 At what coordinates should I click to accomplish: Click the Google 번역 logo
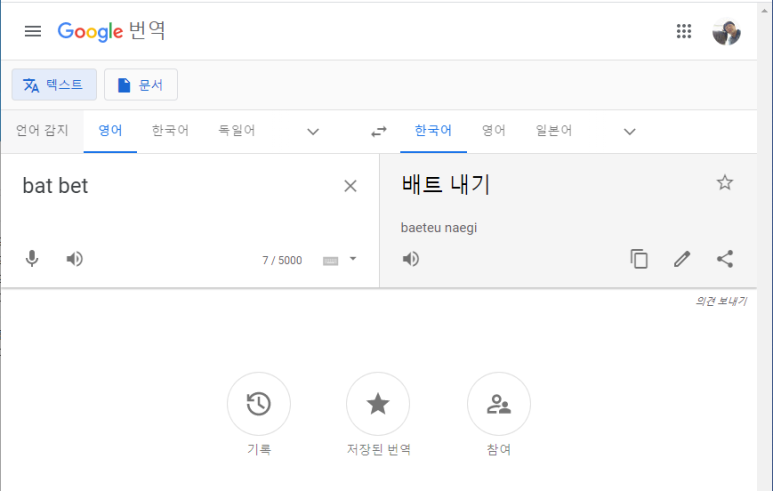pyautogui.click(x=111, y=31)
